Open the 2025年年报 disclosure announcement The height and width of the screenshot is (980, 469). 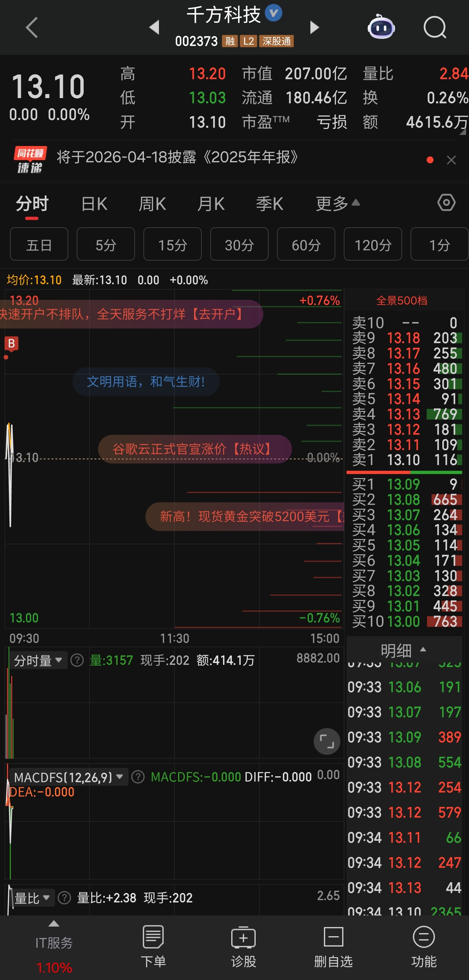[x=178, y=157]
